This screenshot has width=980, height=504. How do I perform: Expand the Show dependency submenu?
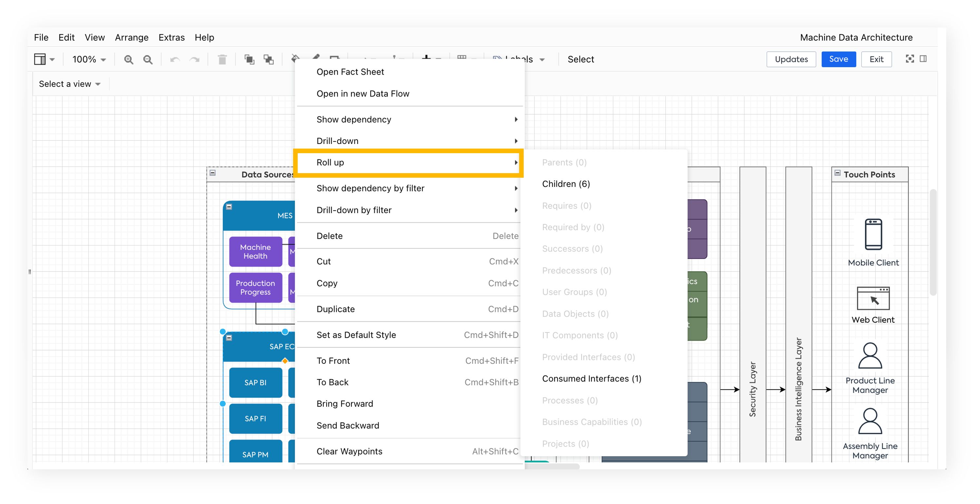tap(409, 119)
